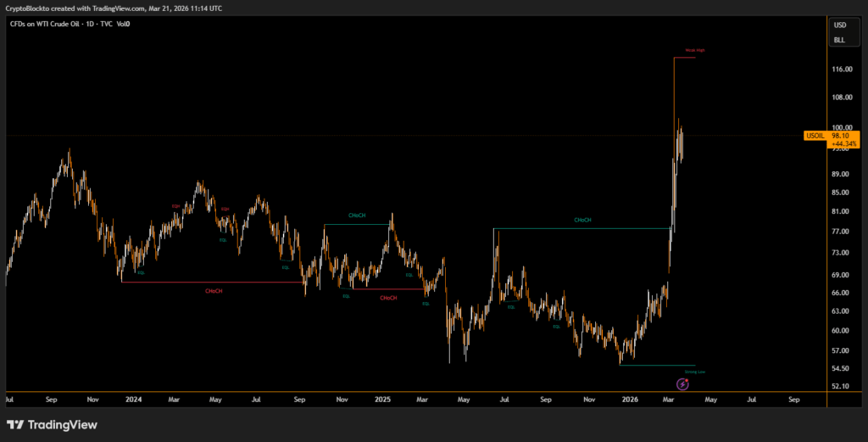868x442 pixels.
Task: Select the green Strong Low label
Action: click(x=695, y=372)
